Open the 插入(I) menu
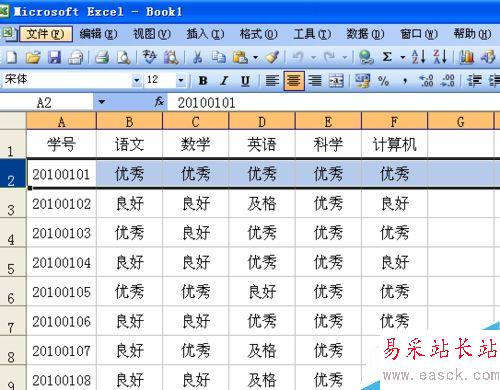This screenshot has height=390, width=500. pyautogui.click(x=205, y=34)
